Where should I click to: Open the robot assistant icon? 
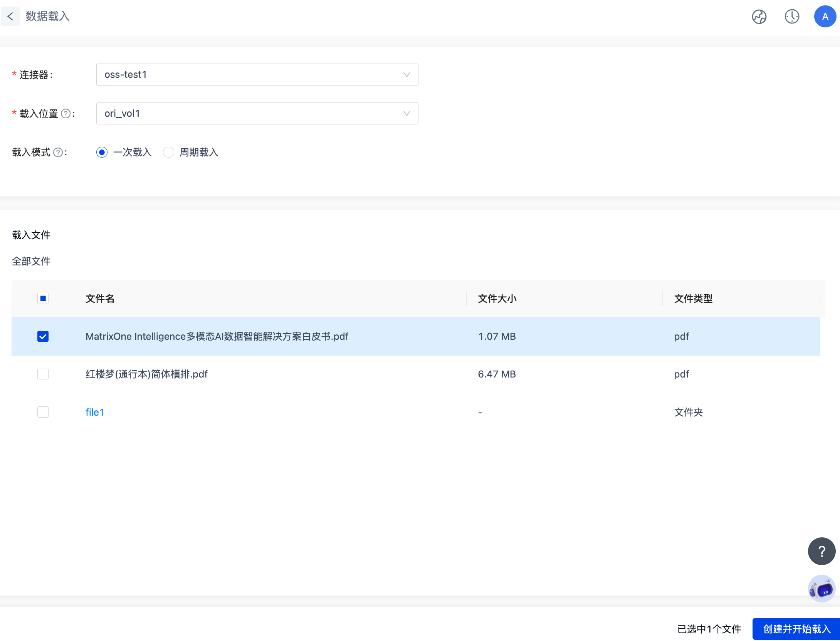821,589
